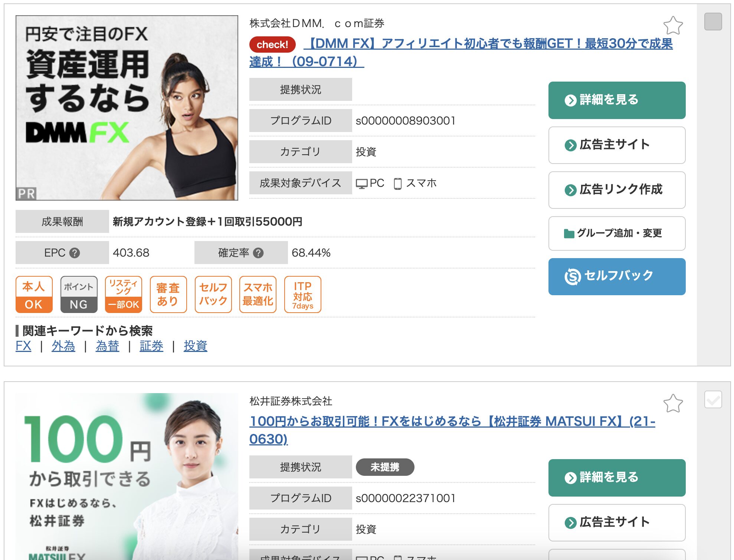The height and width of the screenshot is (560, 734).
Task: Favorite the Matsui FX program with the star
Action: [673, 403]
